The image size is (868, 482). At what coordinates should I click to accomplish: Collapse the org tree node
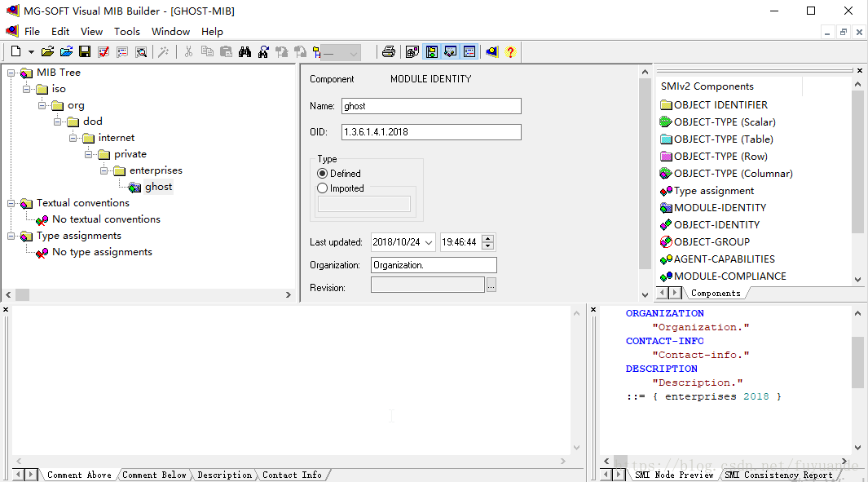(42, 105)
